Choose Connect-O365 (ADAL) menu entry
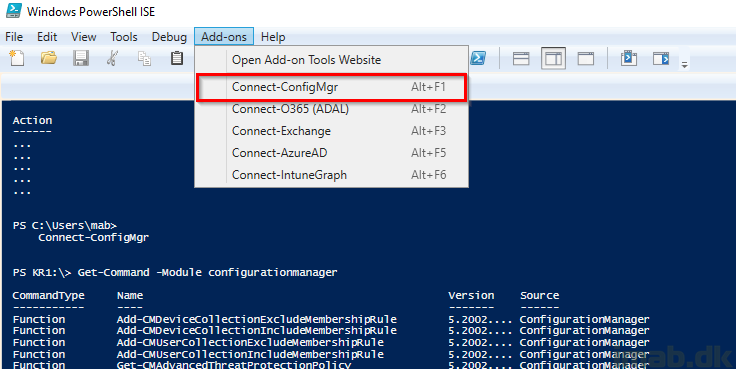Screen dimensions: 736x369 [331, 109]
